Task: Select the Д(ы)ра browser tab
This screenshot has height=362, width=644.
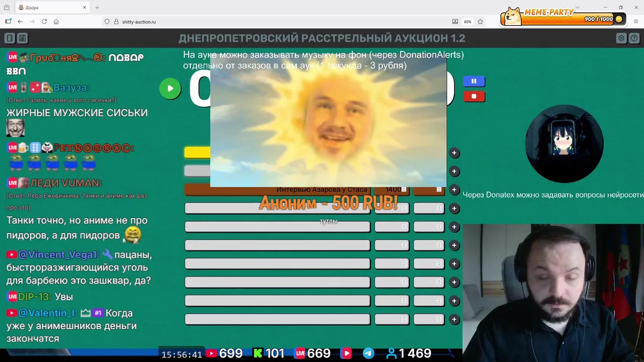Action: [x=52, y=8]
